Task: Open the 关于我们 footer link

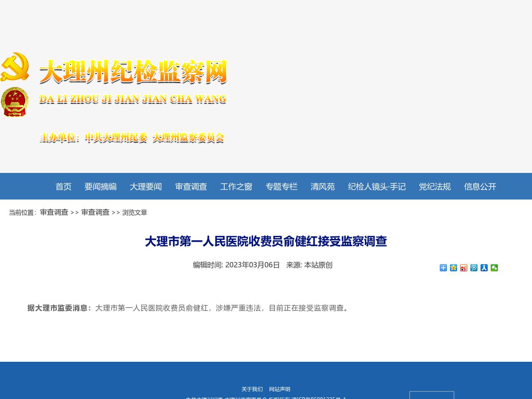Action: pyautogui.click(x=252, y=389)
